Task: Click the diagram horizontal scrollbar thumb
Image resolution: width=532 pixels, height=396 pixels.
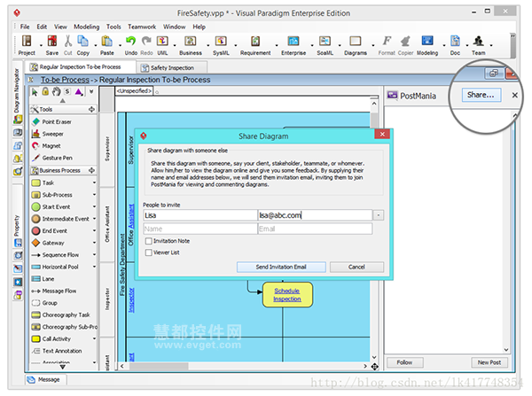Action: pyautogui.click(x=159, y=366)
